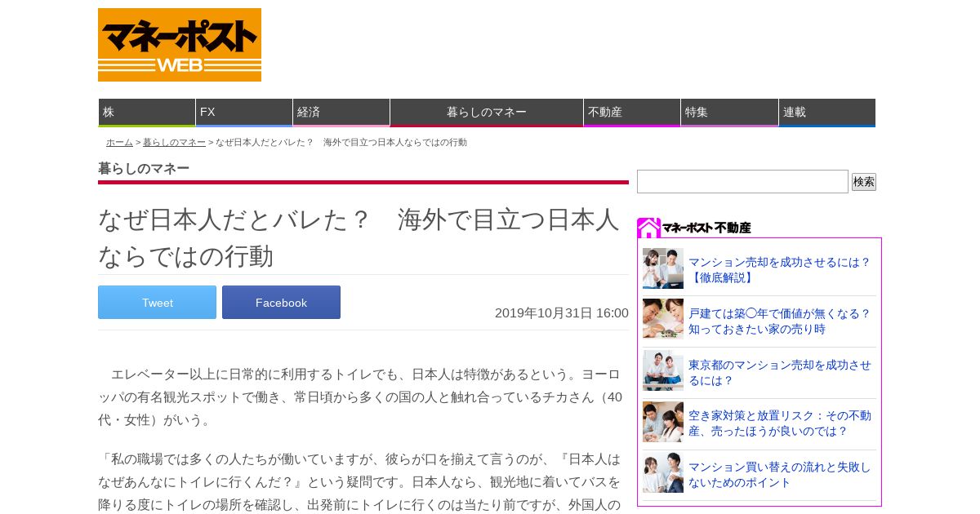Open link 戸建ては築〇年で価値が無くなる？
980x514 pixels.
tap(780, 321)
